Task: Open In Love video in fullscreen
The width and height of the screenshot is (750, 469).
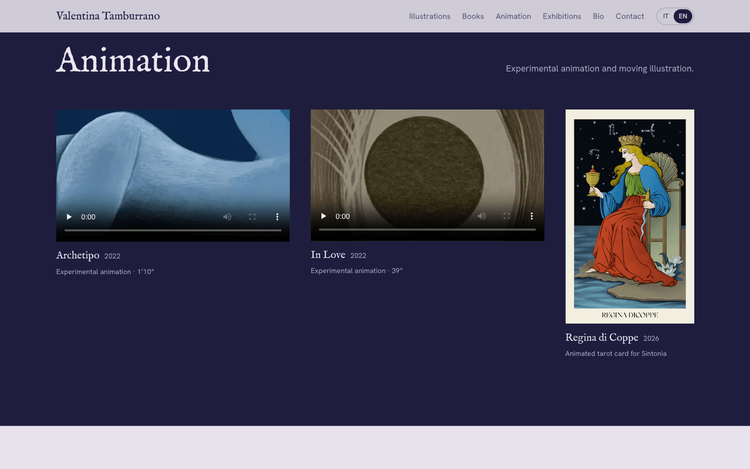Action: (507, 216)
